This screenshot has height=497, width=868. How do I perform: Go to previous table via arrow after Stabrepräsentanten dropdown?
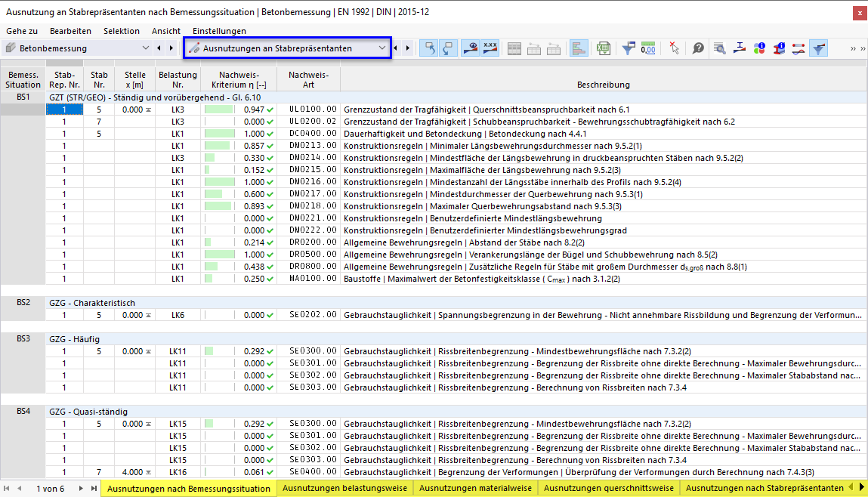pyautogui.click(x=395, y=48)
